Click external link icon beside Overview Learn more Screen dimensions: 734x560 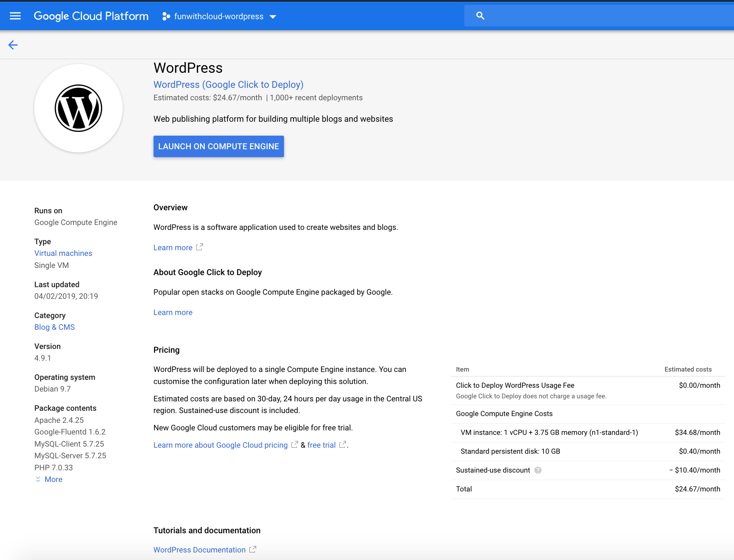200,247
